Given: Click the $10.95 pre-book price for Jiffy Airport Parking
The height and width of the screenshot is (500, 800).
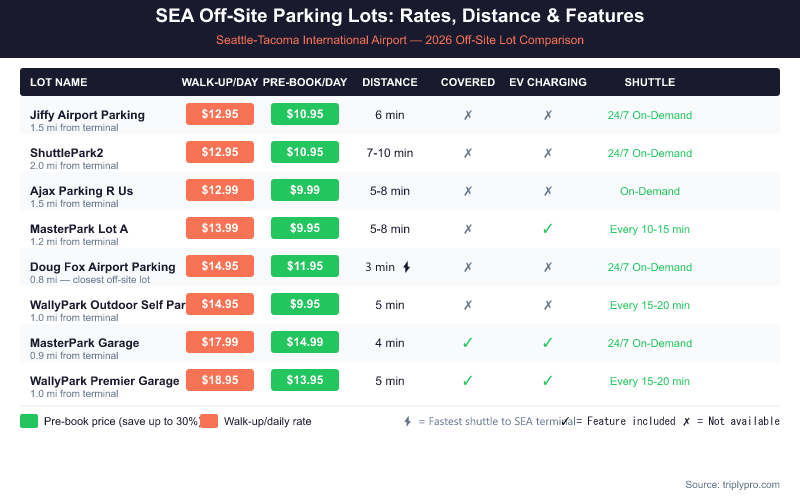Looking at the screenshot, I should click(305, 115).
